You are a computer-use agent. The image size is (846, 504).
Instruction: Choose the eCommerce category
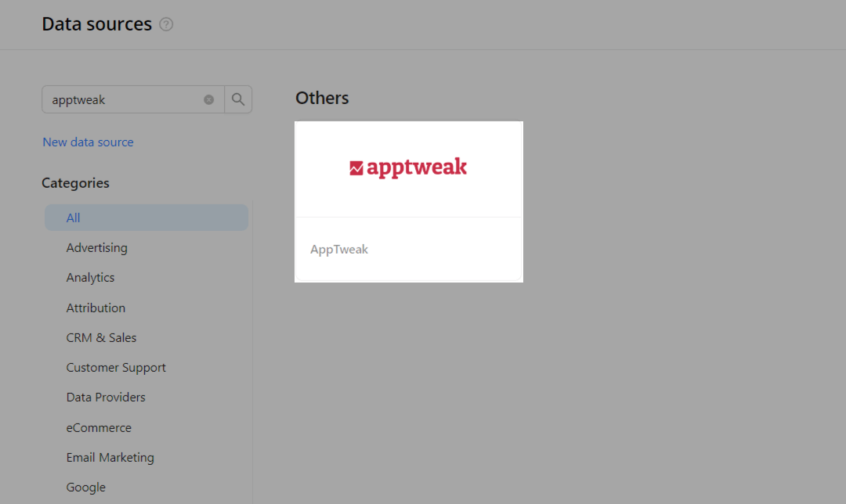tap(99, 427)
